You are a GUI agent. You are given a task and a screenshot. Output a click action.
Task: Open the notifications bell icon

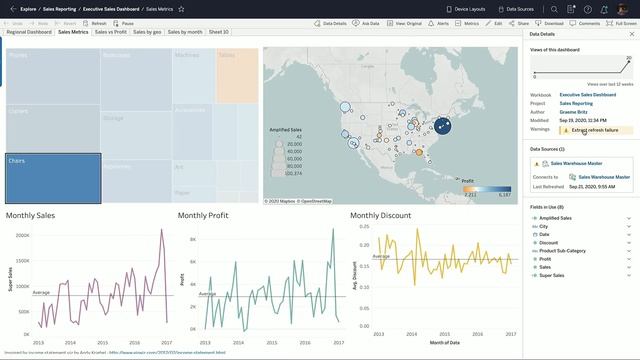604,9
